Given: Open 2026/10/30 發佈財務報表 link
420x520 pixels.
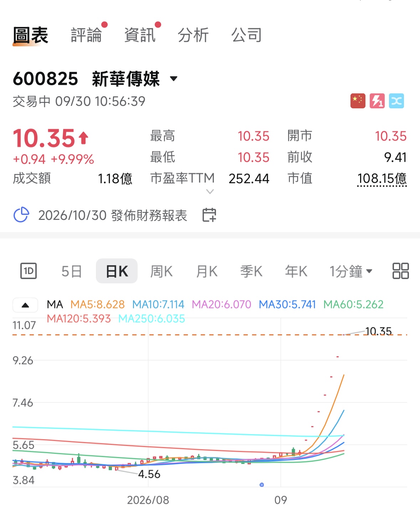Looking at the screenshot, I should [113, 215].
